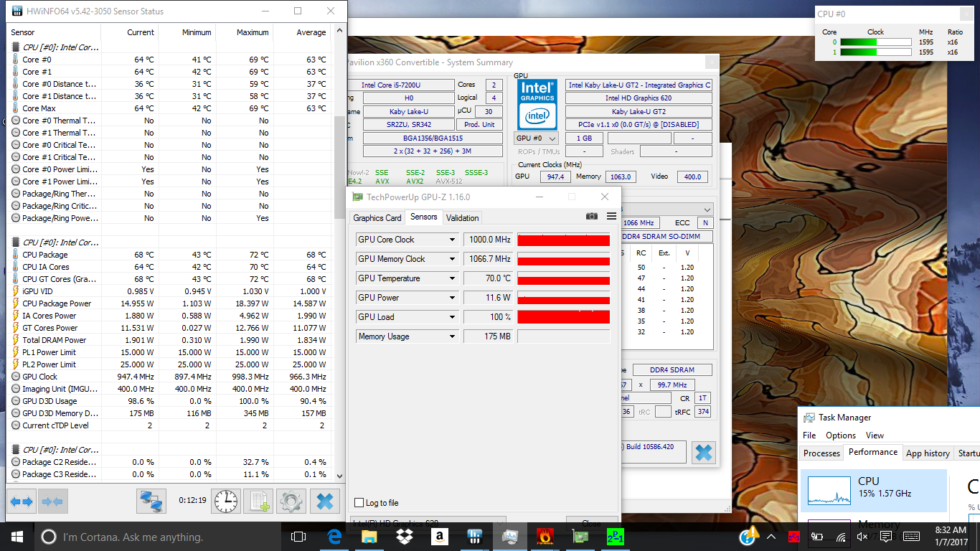
Task: Expand the Memory Usage sensor dropdown
Action: [452, 336]
